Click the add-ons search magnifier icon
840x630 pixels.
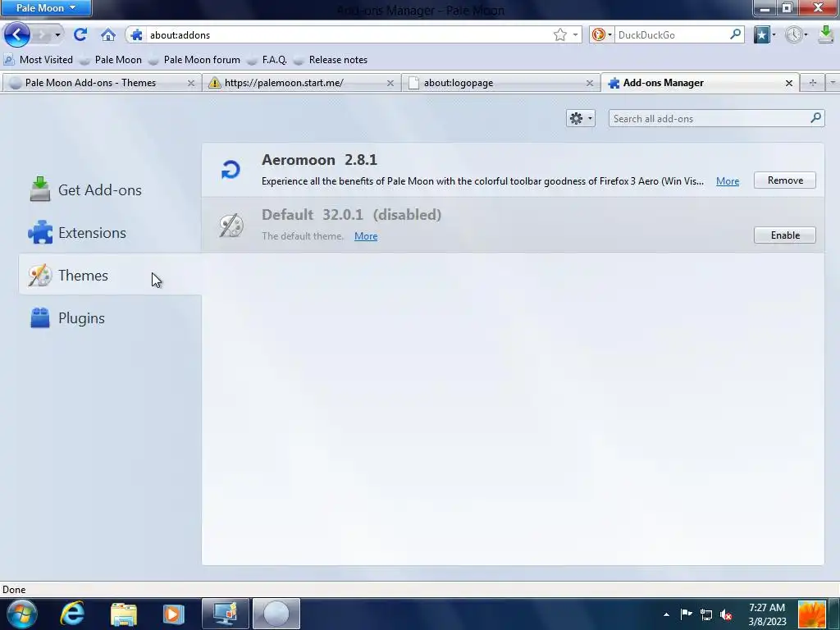coord(815,118)
